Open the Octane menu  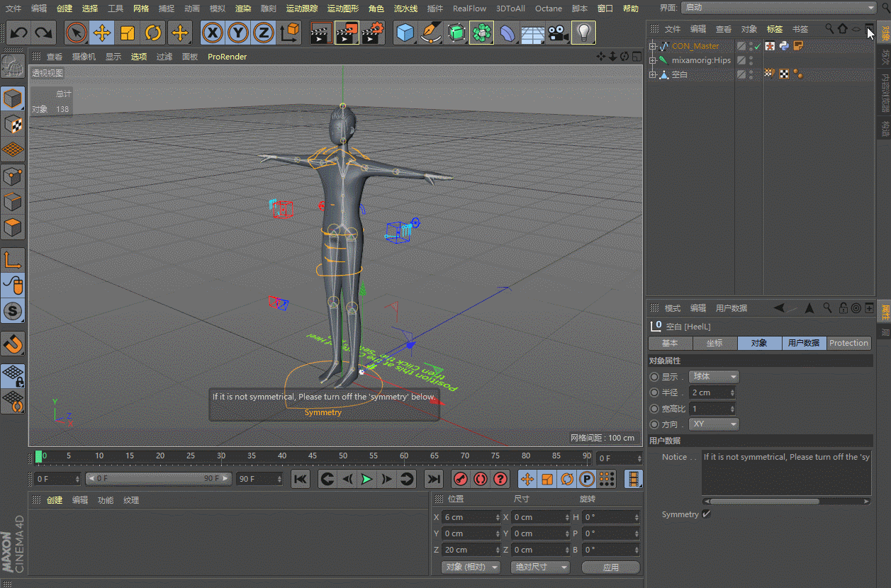[549, 9]
